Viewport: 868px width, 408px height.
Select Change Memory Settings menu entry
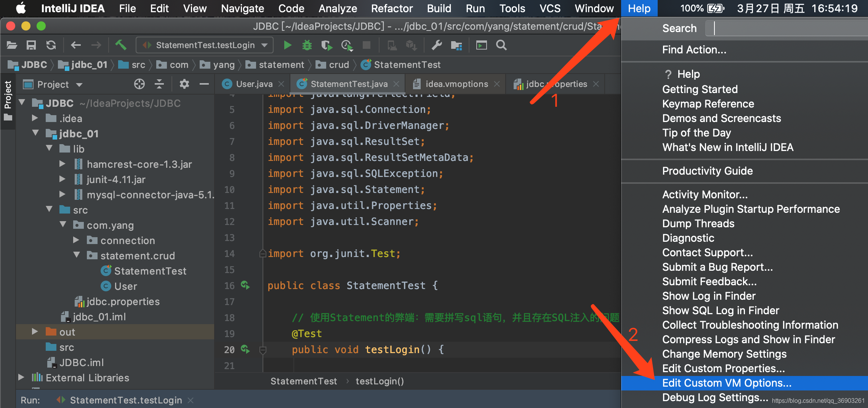745,354
